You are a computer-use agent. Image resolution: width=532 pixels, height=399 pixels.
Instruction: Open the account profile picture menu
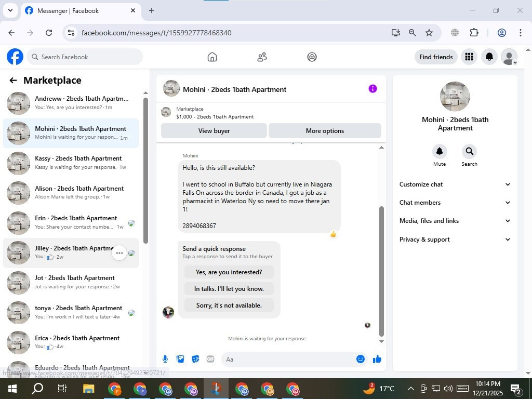click(x=509, y=57)
